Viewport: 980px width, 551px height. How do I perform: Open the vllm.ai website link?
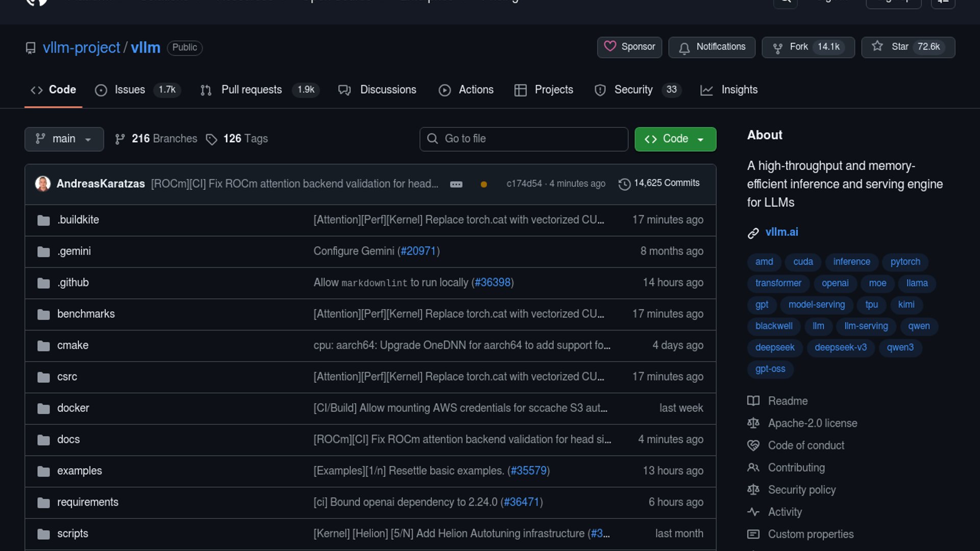(x=781, y=232)
